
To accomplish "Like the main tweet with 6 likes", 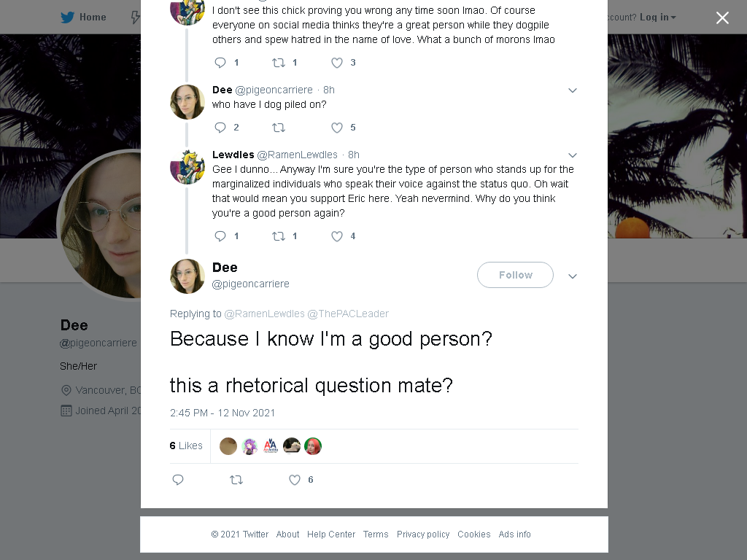I will pos(295,480).
